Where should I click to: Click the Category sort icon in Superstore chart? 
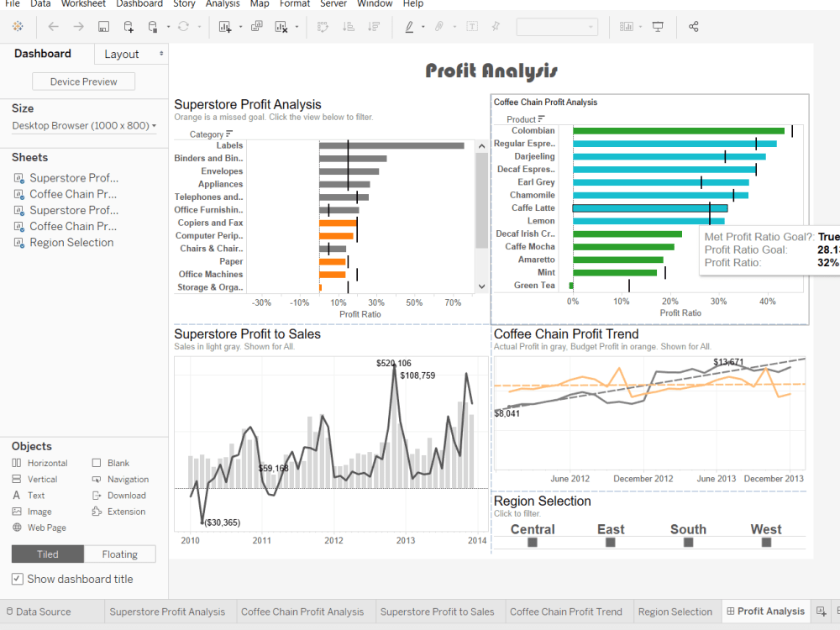click(x=229, y=134)
